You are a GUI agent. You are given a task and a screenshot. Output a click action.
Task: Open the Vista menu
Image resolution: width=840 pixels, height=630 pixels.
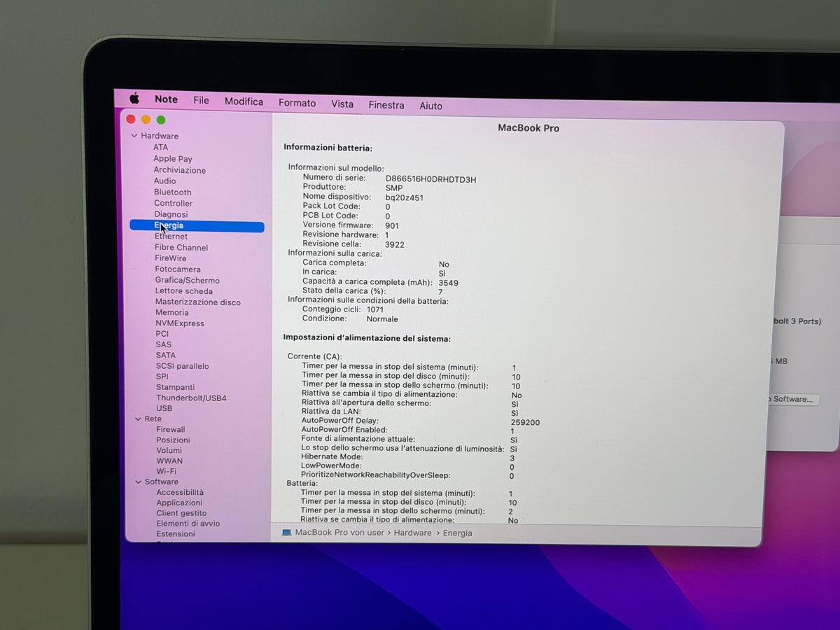coord(342,104)
